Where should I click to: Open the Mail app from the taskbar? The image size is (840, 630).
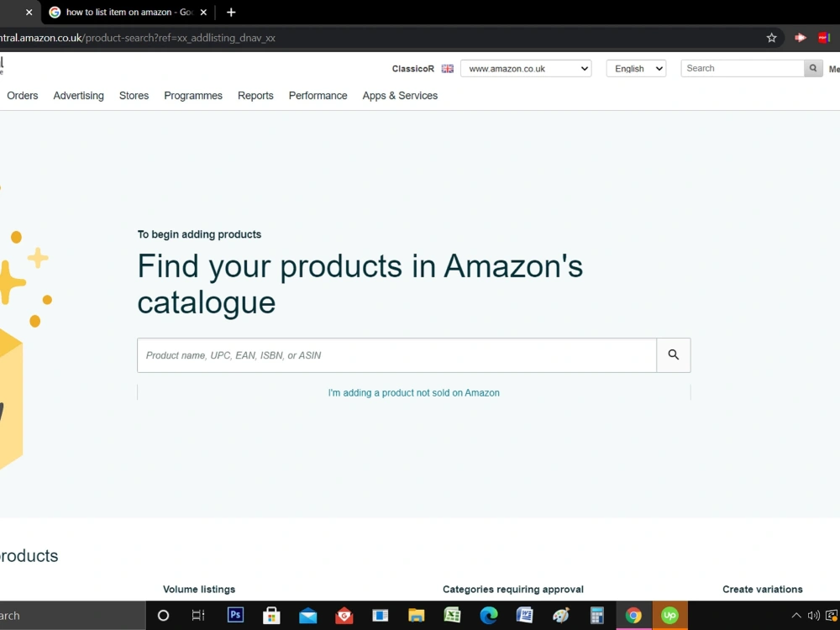tap(308, 616)
